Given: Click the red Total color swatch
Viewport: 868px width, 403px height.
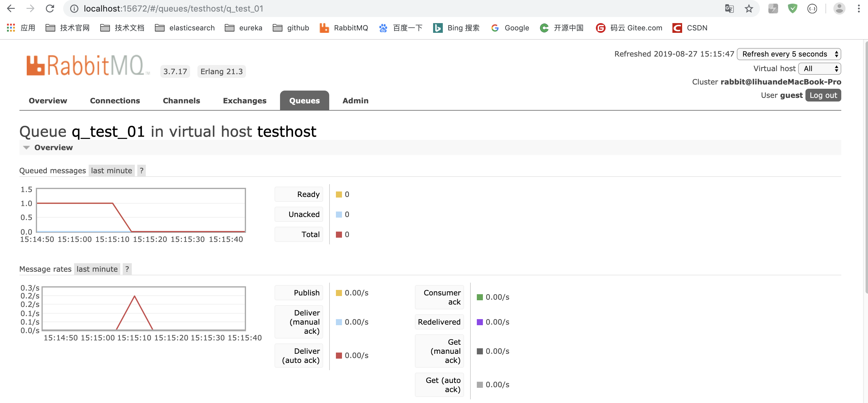Looking at the screenshot, I should 339,234.
